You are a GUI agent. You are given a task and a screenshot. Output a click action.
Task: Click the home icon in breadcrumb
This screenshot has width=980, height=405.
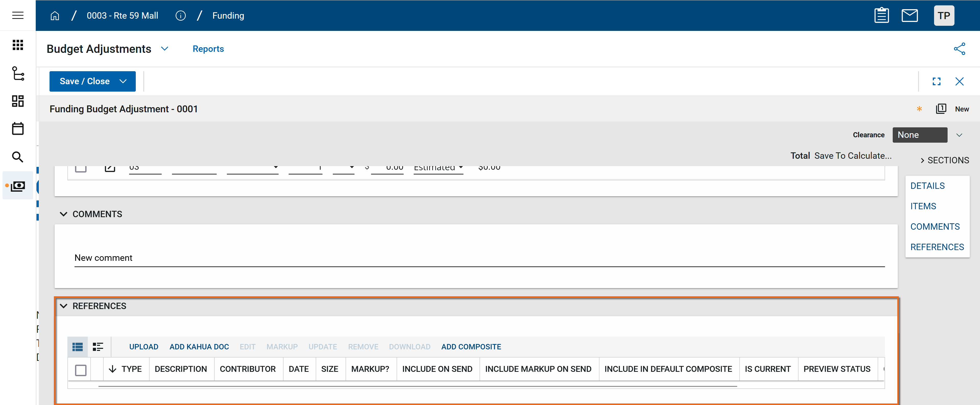point(55,16)
